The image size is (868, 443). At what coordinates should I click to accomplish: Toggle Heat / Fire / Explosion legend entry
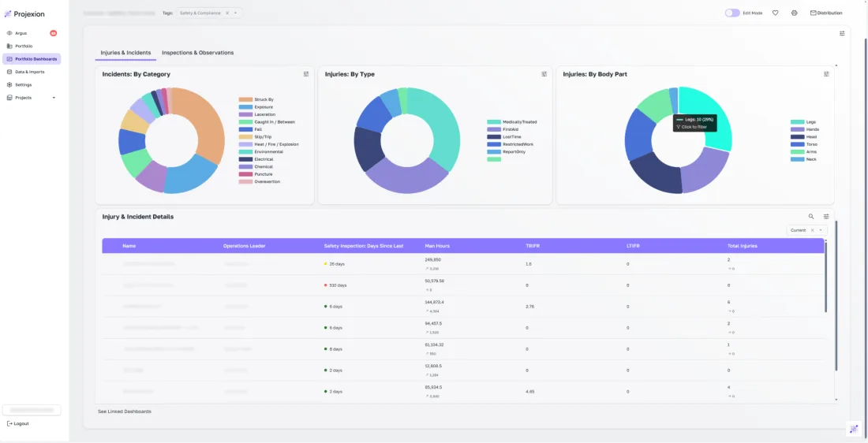coord(268,144)
